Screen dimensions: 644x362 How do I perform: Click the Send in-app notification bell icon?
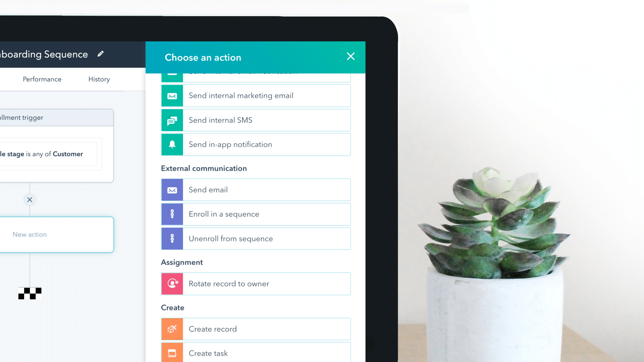pos(172,145)
